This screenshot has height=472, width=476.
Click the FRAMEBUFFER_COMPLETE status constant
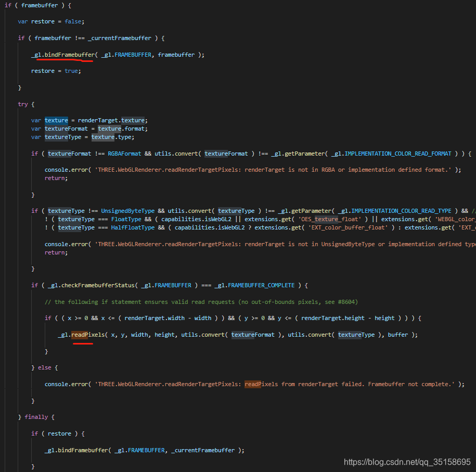261,285
